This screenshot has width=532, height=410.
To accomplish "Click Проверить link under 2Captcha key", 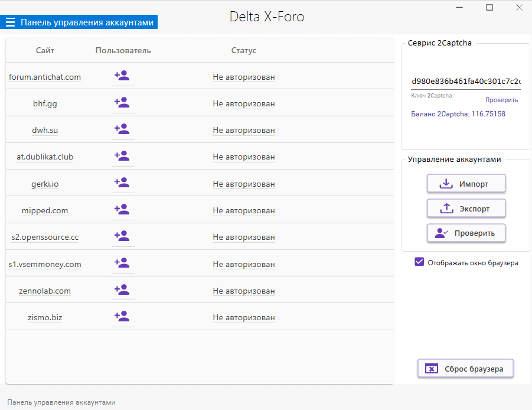I will pos(501,100).
